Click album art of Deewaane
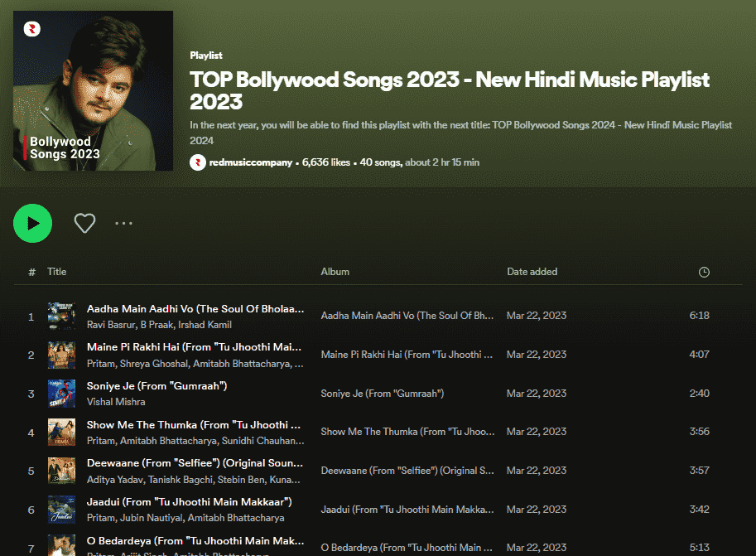The image size is (756, 556). pos(62,471)
